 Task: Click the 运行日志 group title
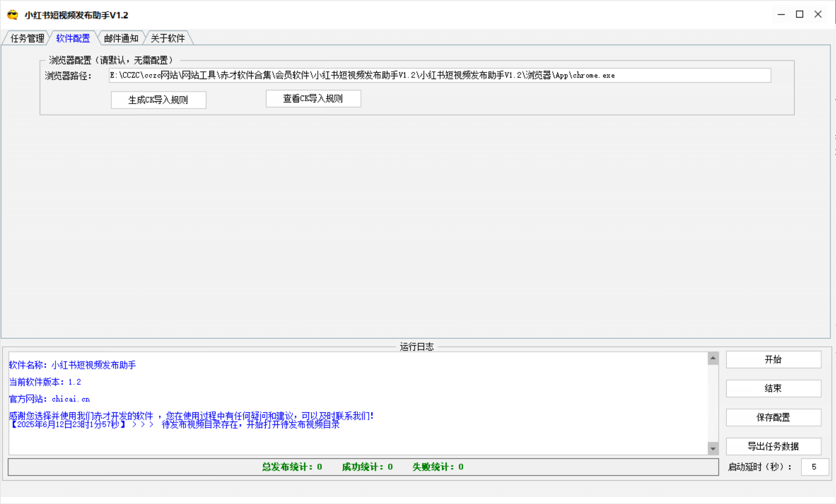(x=417, y=347)
